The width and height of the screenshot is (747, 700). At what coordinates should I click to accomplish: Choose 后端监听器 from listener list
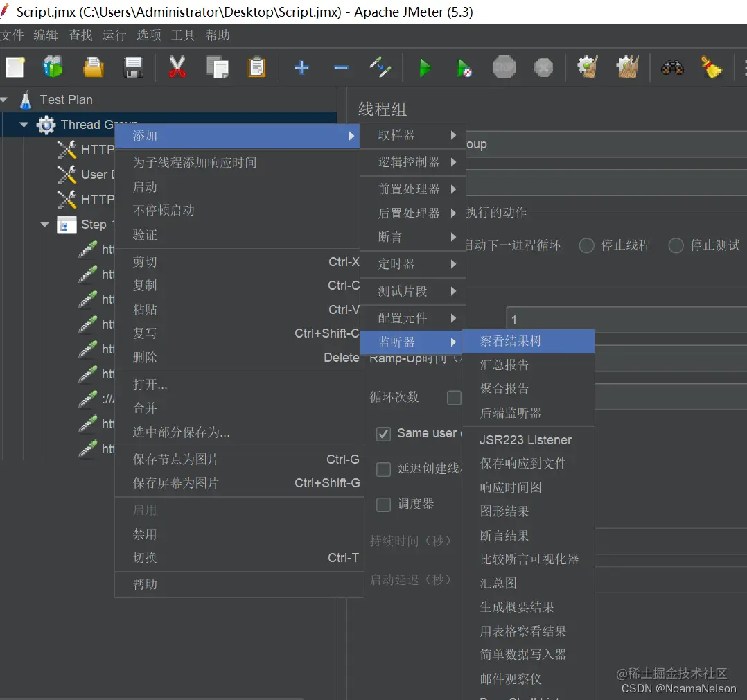point(528,412)
